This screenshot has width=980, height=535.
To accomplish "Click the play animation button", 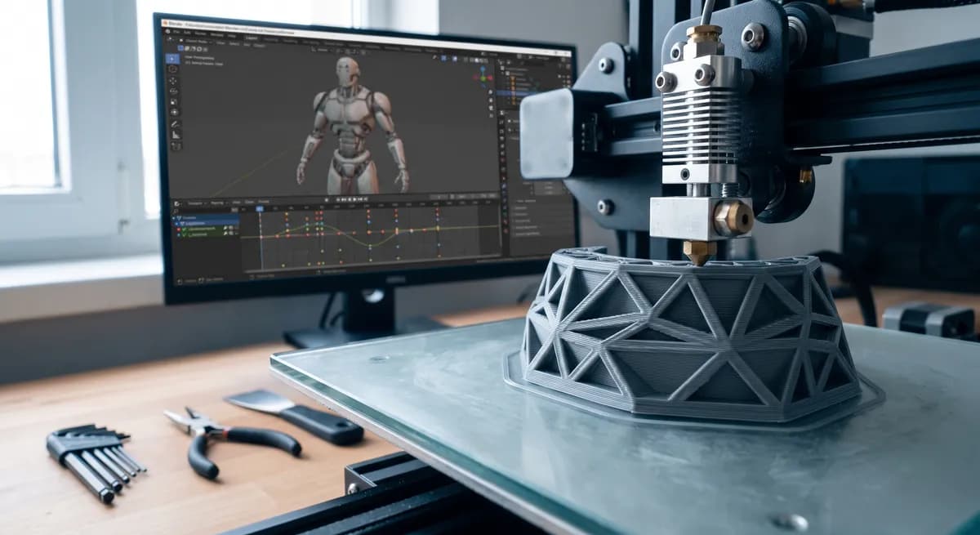I will (354, 199).
